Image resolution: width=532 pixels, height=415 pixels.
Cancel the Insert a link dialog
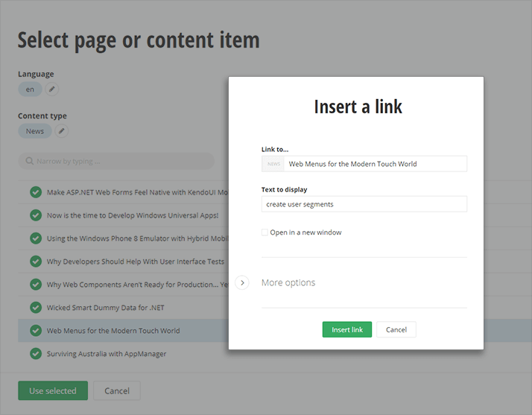[x=396, y=329]
